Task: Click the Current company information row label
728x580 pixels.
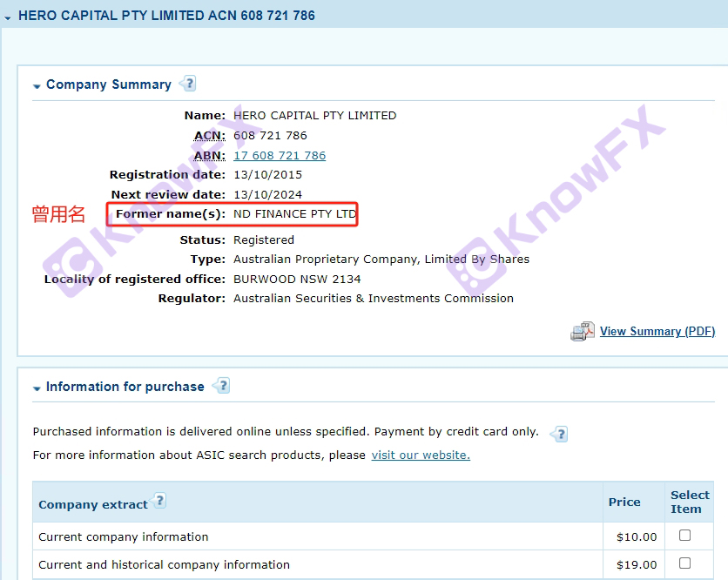Action: click(124, 536)
